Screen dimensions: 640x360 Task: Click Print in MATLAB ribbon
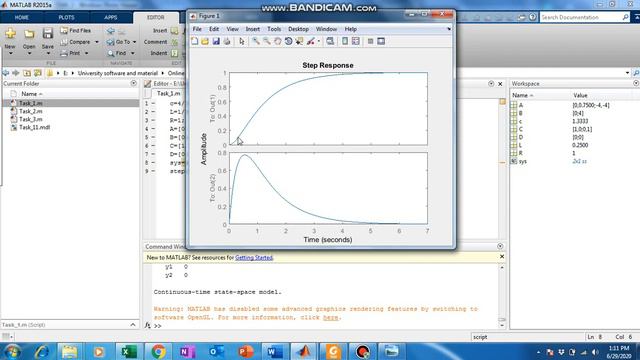[74, 53]
